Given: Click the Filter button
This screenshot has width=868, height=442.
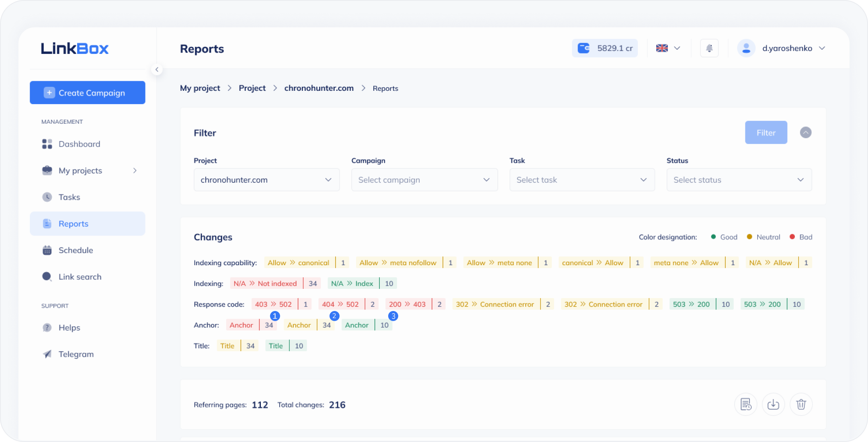Looking at the screenshot, I should pyautogui.click(x=766, y=133).
